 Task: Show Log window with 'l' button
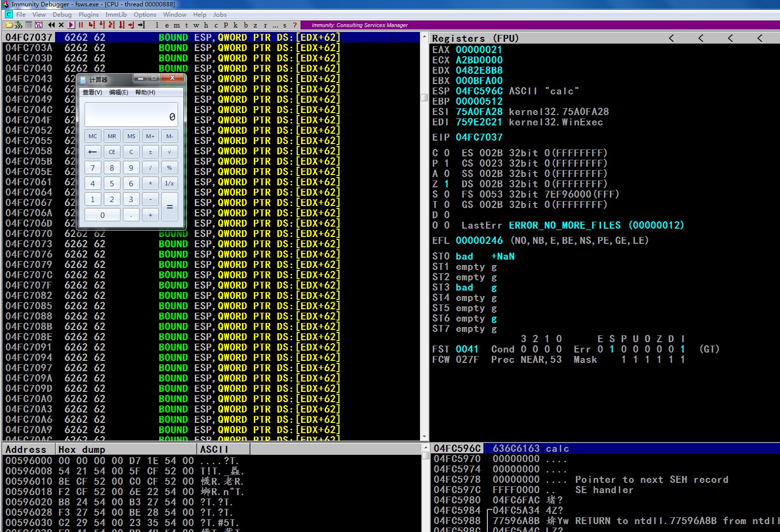coord(157,25)
